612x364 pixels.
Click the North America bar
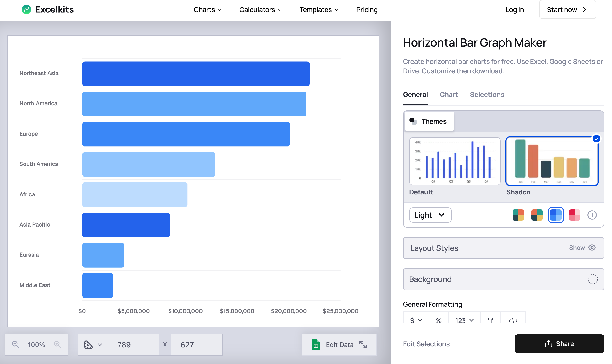(194, 104)
